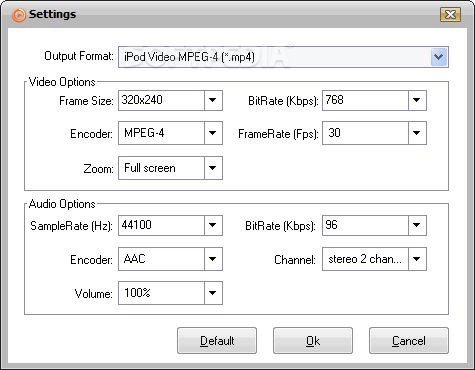This screenshot has height=370, width=475.
Task: Click the SampleRate 44100 value field
Action: click(161, 225)
